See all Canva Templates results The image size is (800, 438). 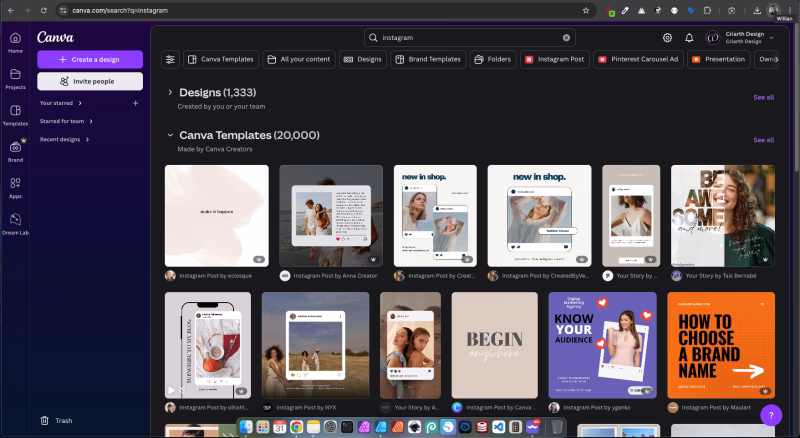point(763,140)
